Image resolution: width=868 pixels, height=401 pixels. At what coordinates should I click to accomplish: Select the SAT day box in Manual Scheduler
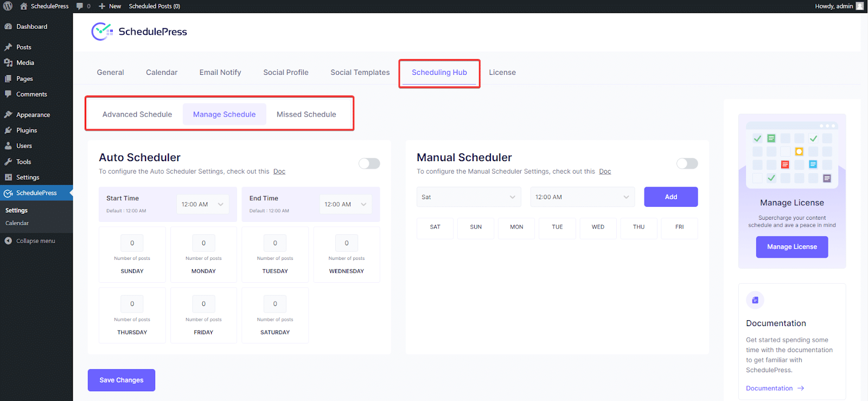[x=435, y=227]
